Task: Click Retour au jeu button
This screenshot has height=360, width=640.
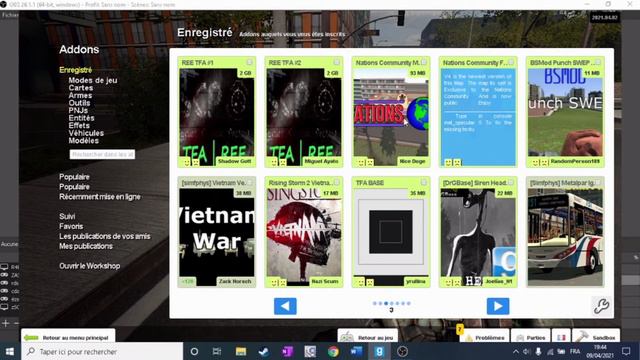Action: click(368, 337)
